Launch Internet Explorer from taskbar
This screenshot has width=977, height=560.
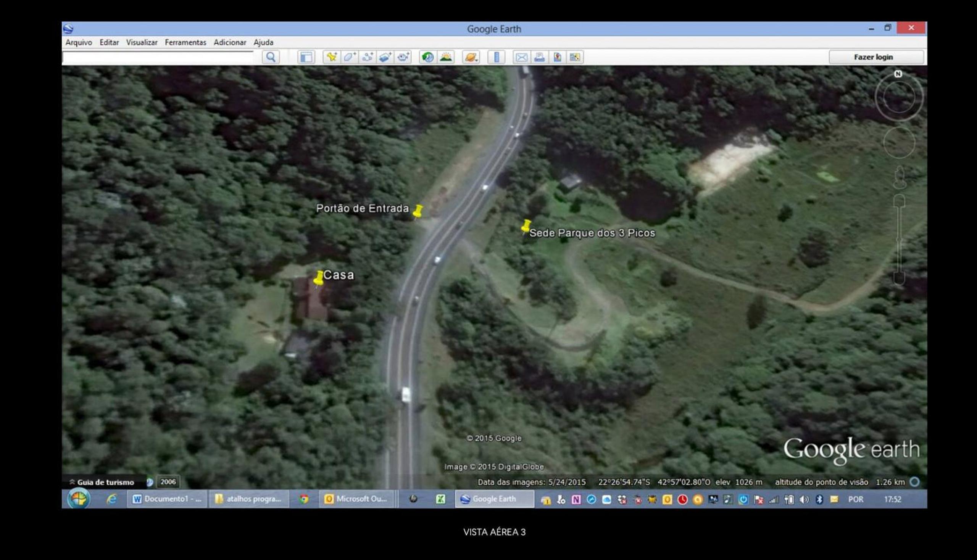click(111, 499)
